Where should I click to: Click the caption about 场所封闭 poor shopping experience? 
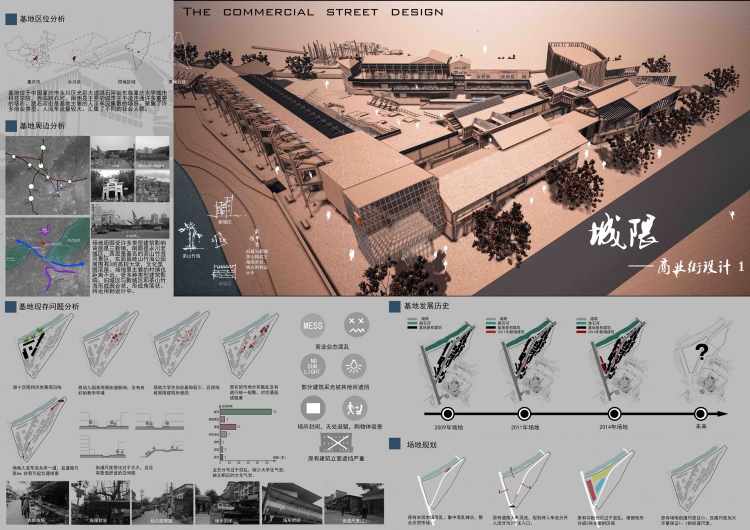point(340,426)
